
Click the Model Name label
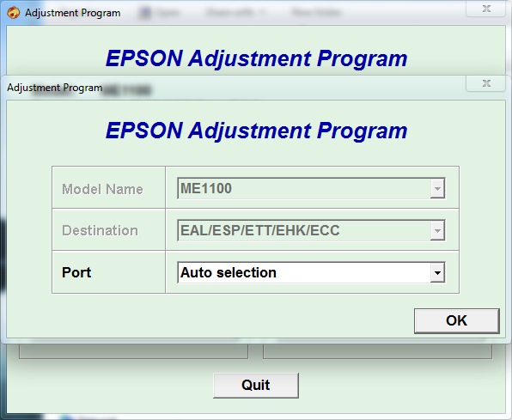102,189
